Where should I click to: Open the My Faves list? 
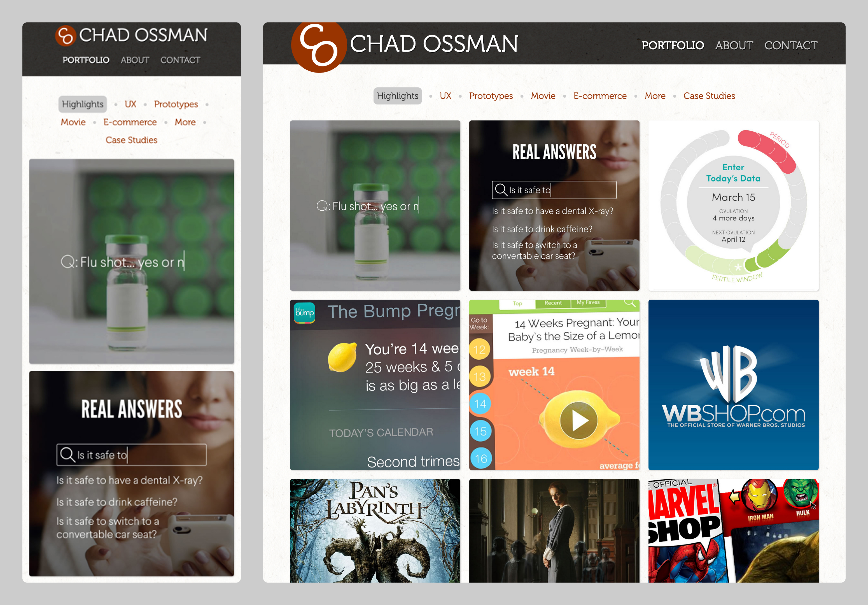(589, 302)
